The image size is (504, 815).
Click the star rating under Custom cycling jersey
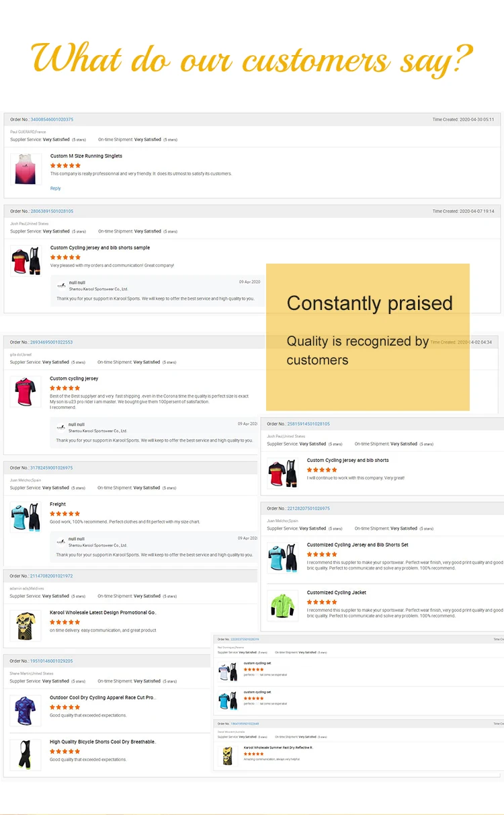[65, 388]
